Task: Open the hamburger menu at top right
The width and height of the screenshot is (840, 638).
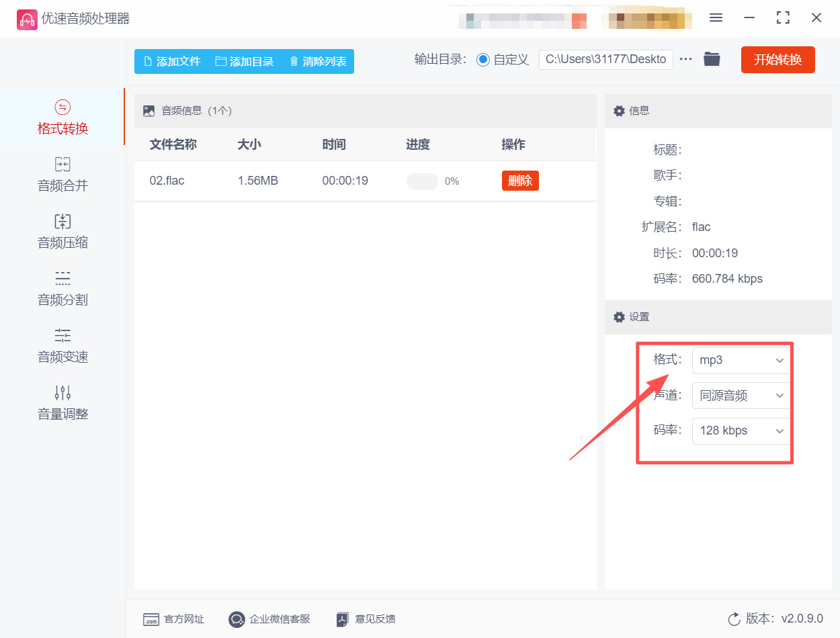Action: [x=716, y=18]
